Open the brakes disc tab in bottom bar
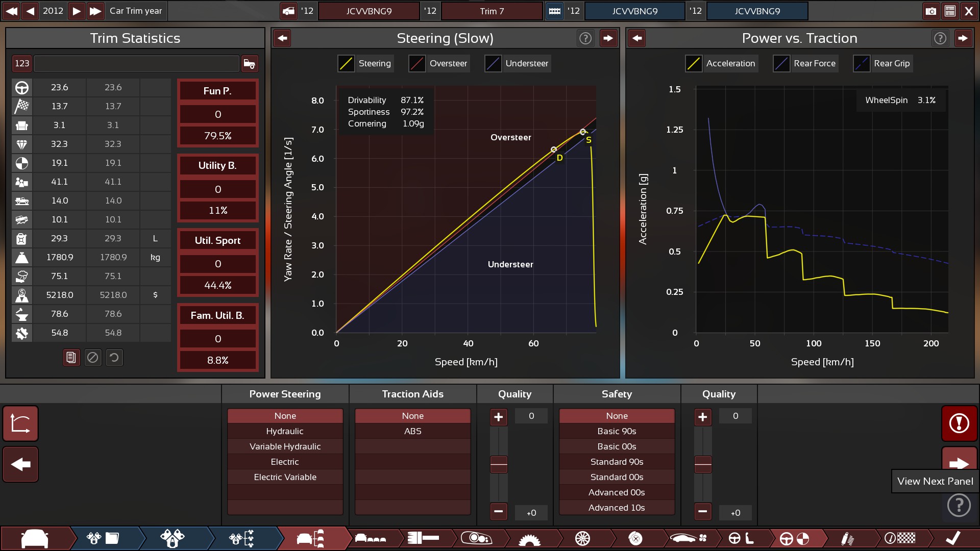 click(635, 538)
